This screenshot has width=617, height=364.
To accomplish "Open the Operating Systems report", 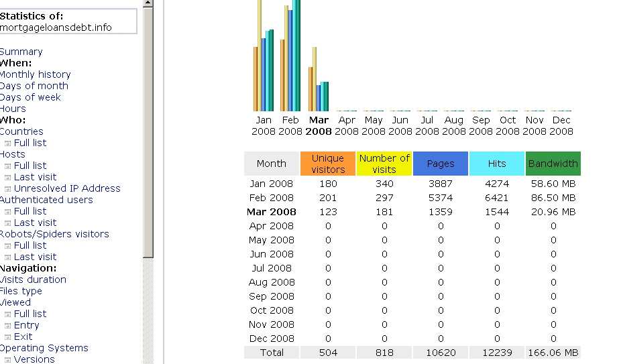I will click(44, 349).
